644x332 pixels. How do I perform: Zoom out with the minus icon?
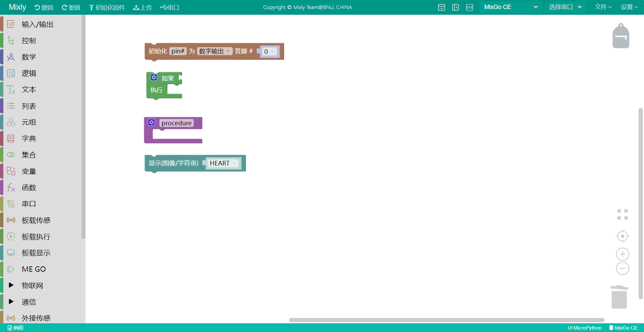point(623,269)
